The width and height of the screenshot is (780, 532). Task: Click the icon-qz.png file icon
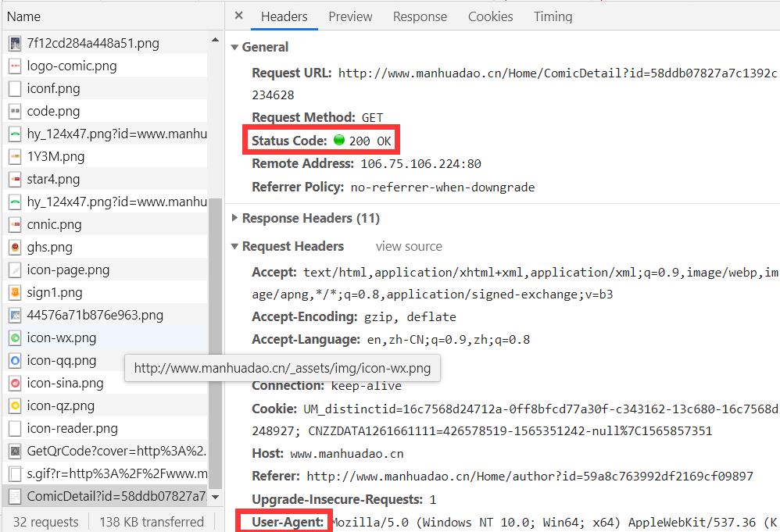[15, 405]
